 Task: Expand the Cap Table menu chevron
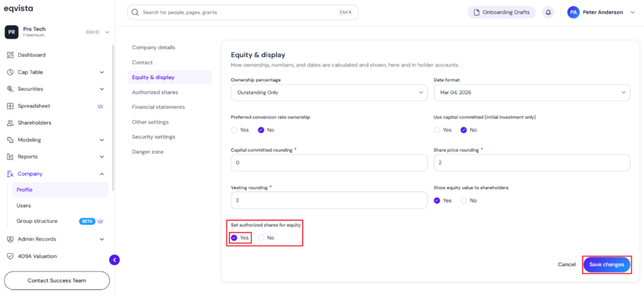click(102, 72)
